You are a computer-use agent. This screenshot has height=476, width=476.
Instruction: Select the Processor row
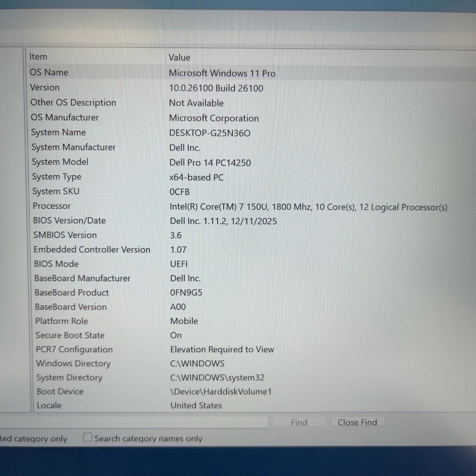[x=52, y=206]
